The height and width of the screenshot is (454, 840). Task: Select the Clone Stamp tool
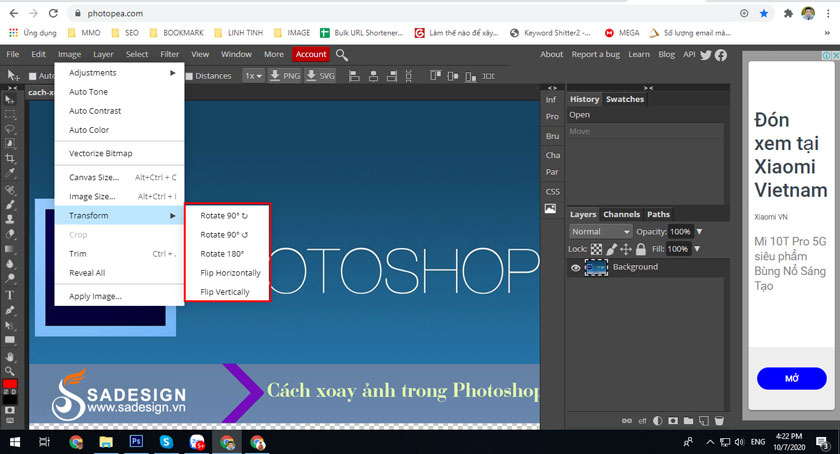coord(10,219)
